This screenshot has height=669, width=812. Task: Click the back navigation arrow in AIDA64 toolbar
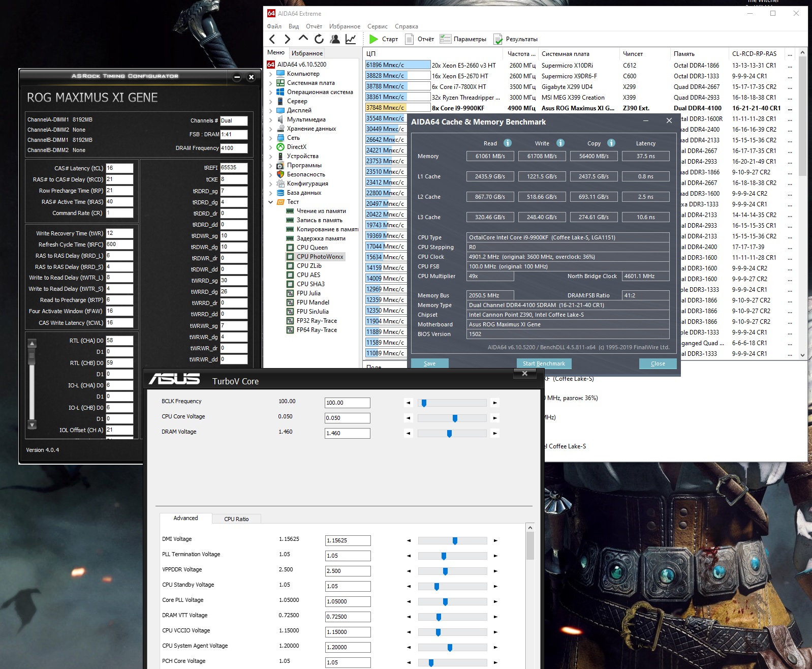272,39
